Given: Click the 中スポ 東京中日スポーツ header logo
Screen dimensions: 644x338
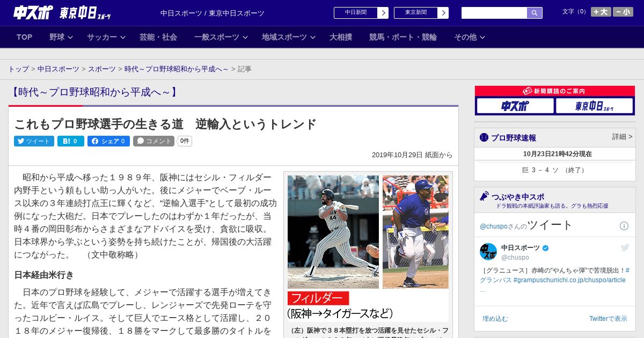Looking at the screenshot, I should (x=62, y=13).
